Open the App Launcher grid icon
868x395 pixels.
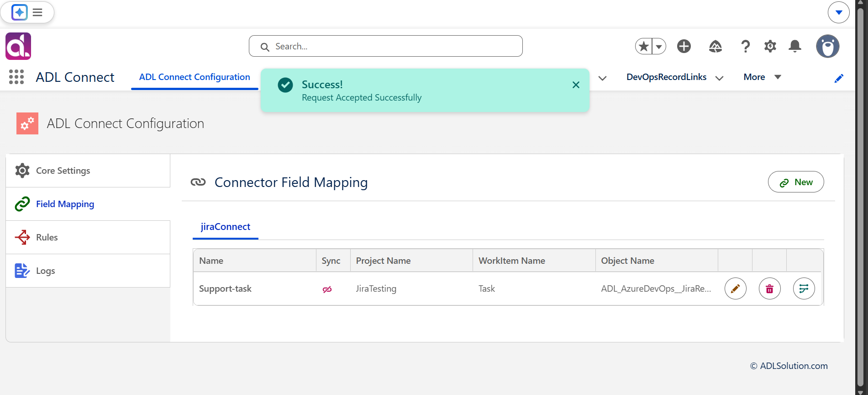point(16,77)
